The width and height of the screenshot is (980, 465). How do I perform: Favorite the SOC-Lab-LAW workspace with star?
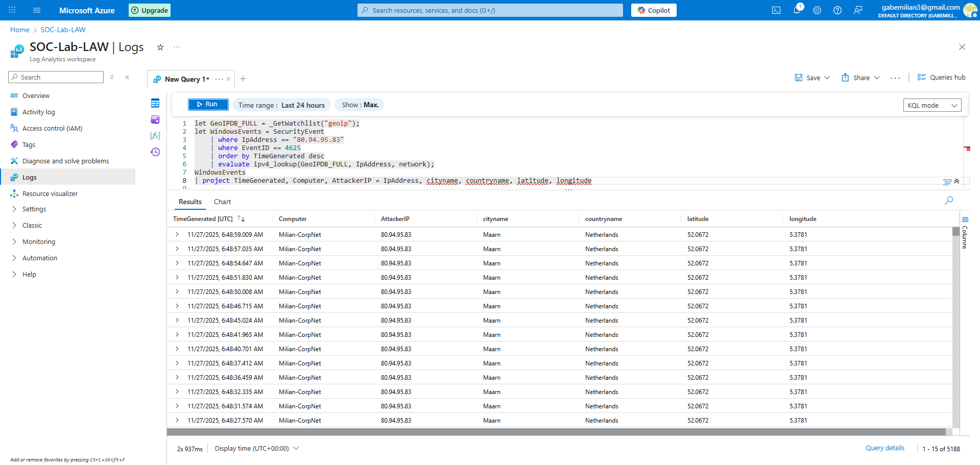coord(160,47)
